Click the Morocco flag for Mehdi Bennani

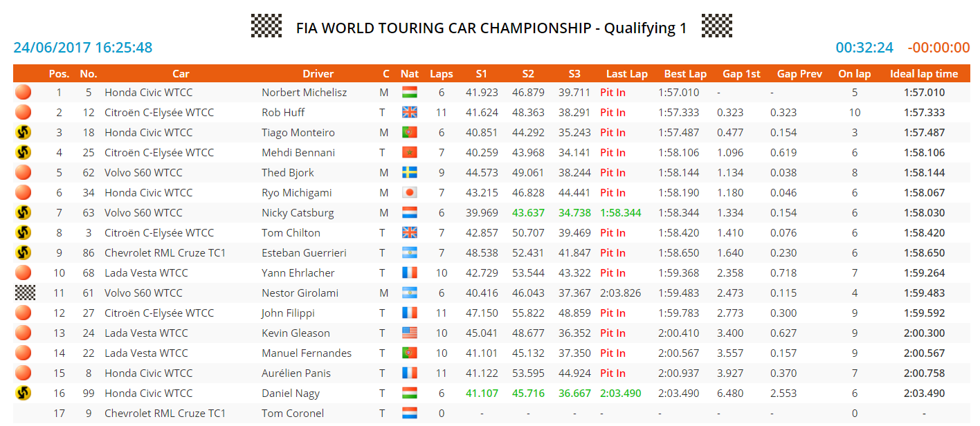pyautogui.click(x=410, y=153)
